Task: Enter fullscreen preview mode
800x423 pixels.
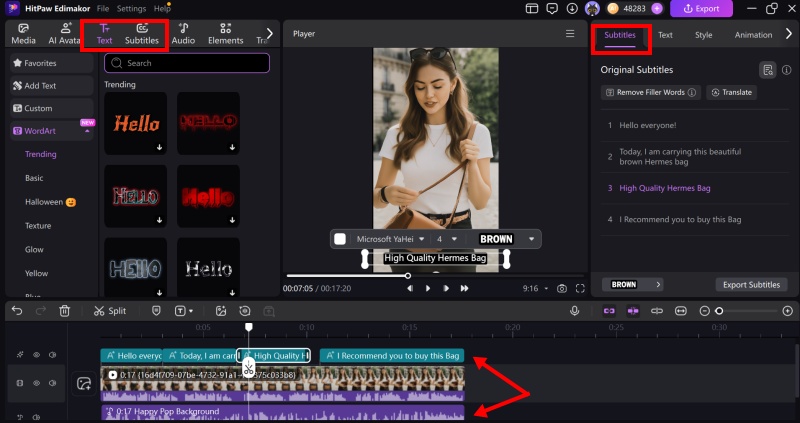Action: tap(580, 288)
